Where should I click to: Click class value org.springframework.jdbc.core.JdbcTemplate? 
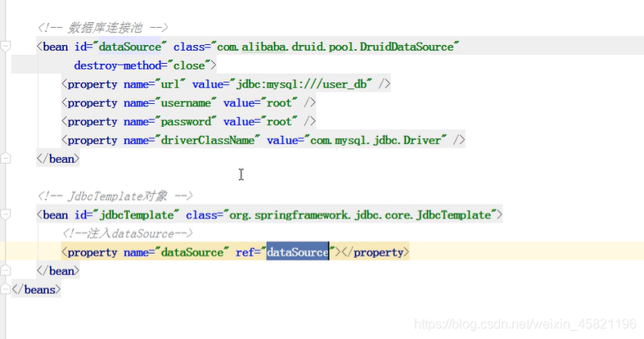coord(360,215)
